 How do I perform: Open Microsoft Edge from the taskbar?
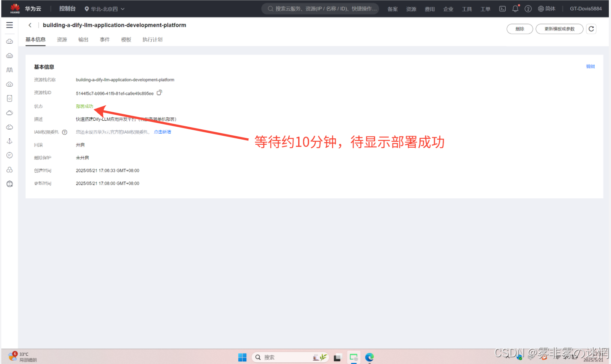(369, 357)
